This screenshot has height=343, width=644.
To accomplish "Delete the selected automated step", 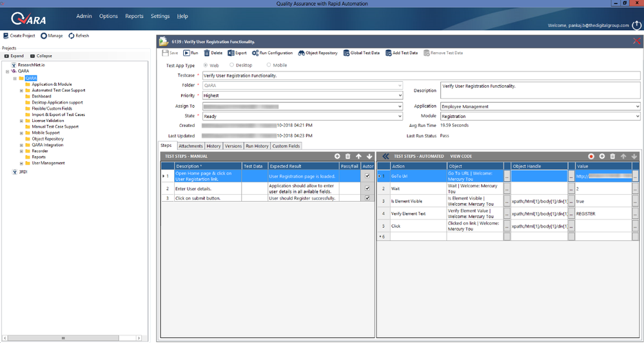I will tap(613, 157).
